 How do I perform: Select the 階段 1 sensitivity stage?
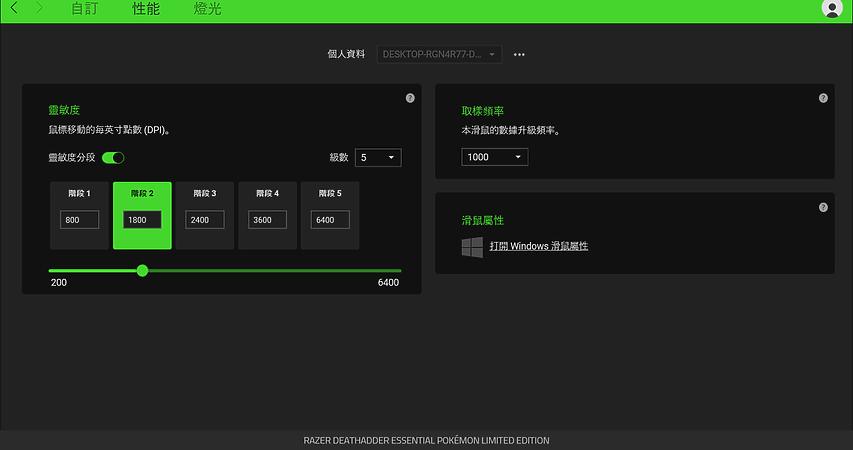(79, 215)
